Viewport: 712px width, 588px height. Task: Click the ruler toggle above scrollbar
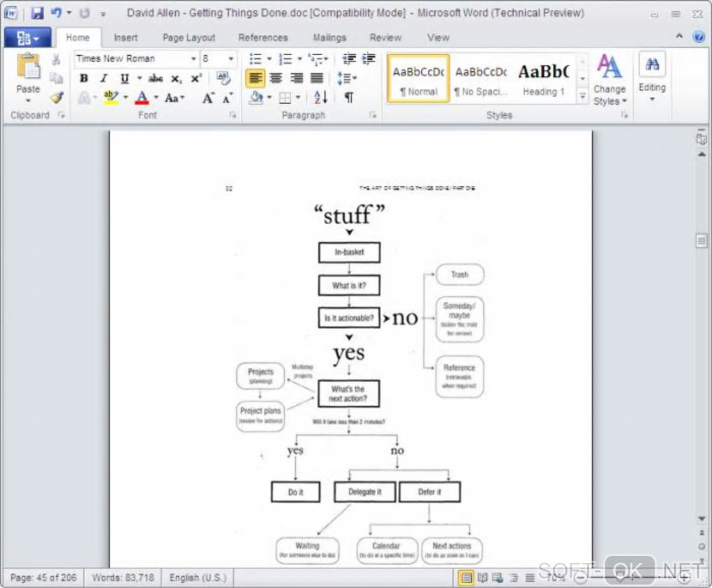coord(701,138)
